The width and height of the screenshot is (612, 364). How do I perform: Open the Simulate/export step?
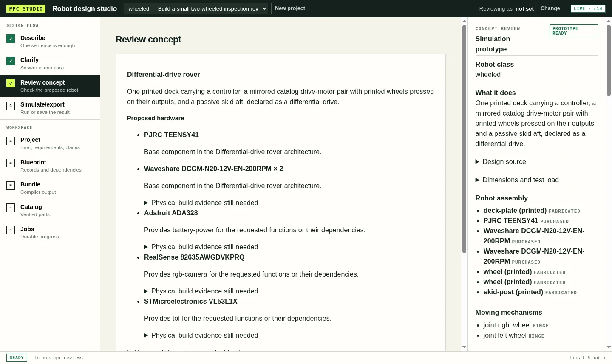click(50, 108)
